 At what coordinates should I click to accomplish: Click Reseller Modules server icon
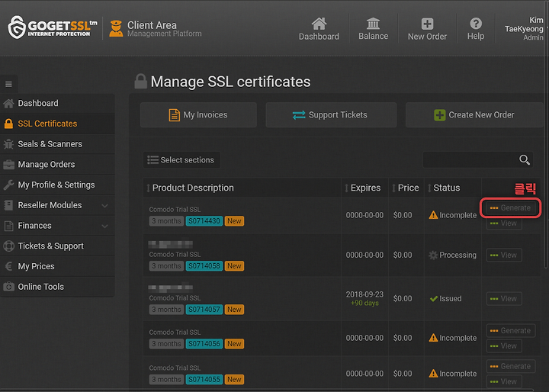[8, 205]
